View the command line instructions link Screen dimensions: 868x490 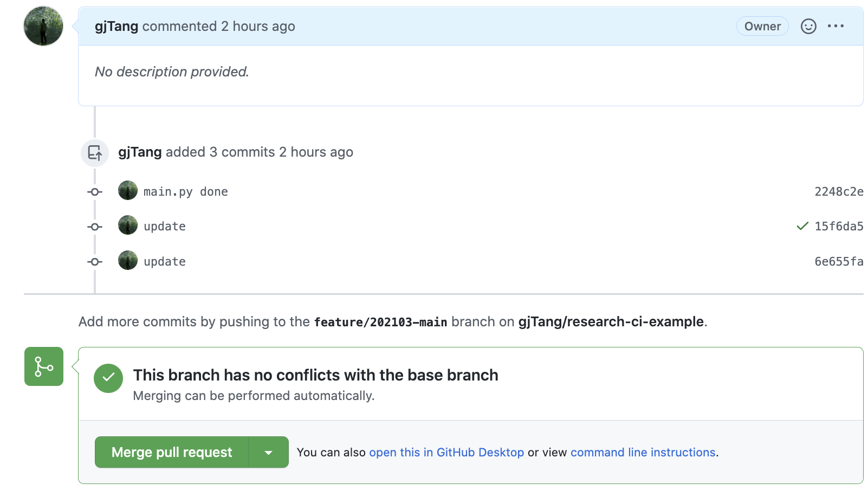pyautogui.click(x=643, y=452)
